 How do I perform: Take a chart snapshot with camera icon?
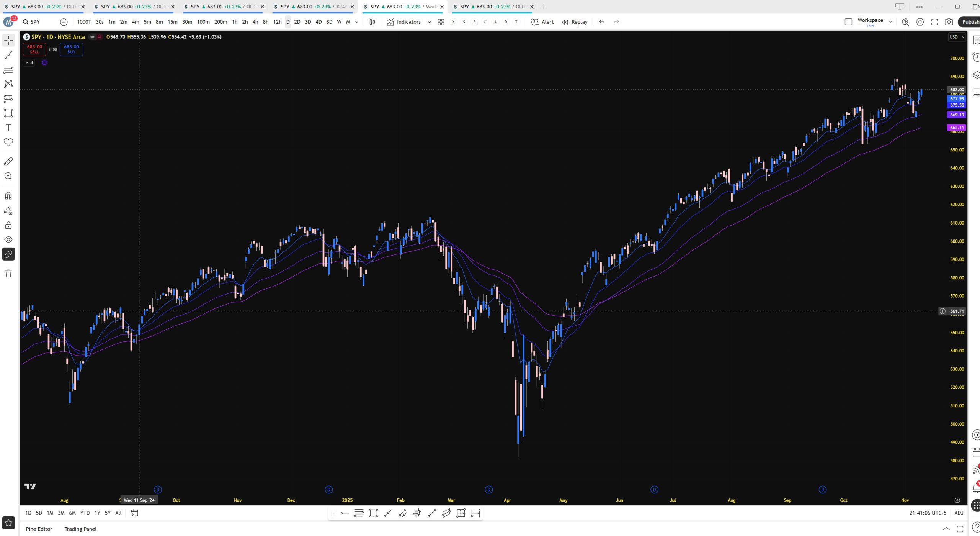[949, 22]
